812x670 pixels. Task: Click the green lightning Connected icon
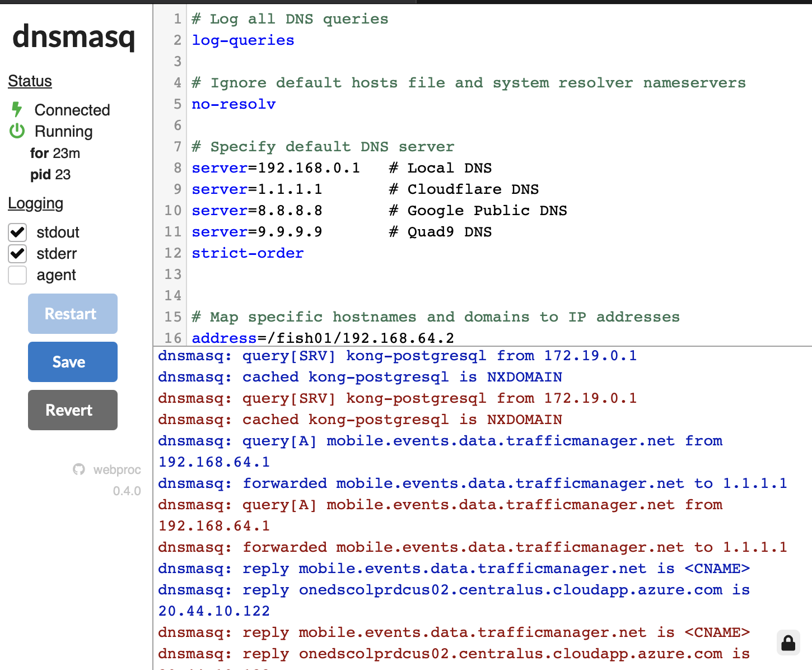click(16, 109)
